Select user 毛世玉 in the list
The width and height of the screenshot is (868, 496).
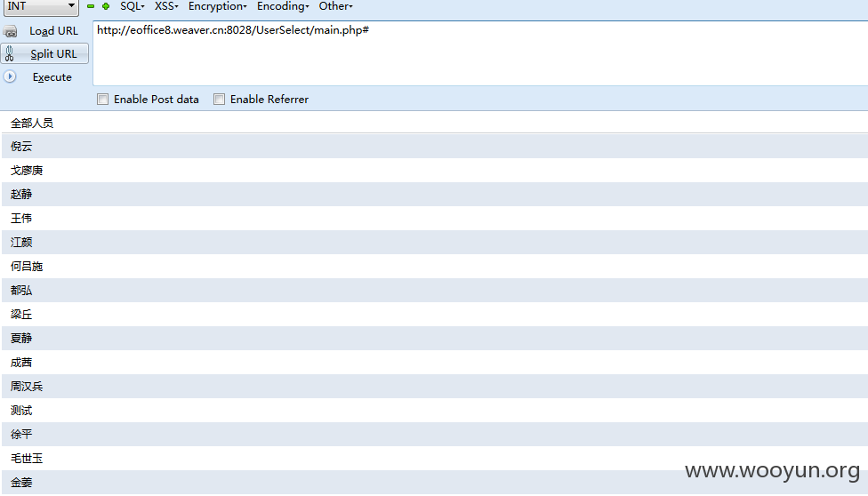point(27,459)
